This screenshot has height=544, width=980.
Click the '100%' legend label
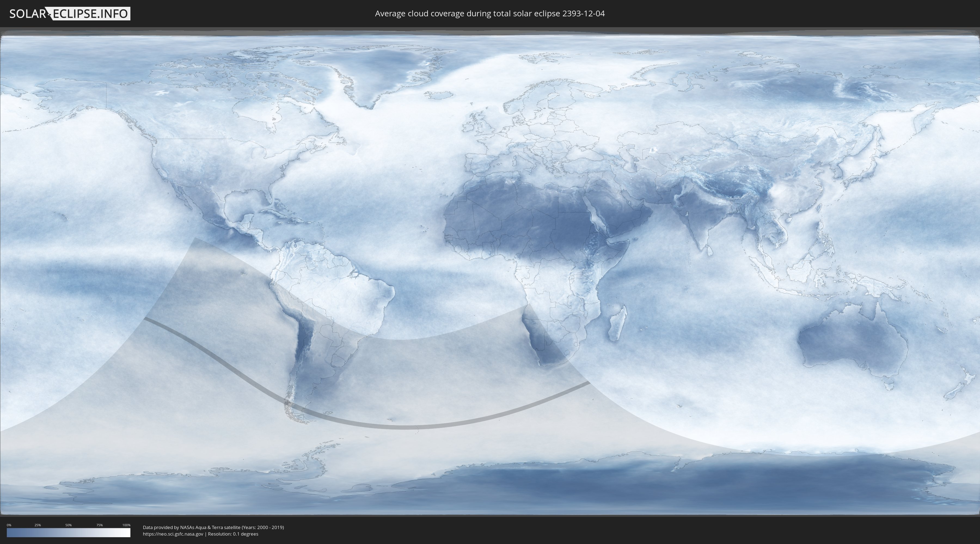coord(126,525)
